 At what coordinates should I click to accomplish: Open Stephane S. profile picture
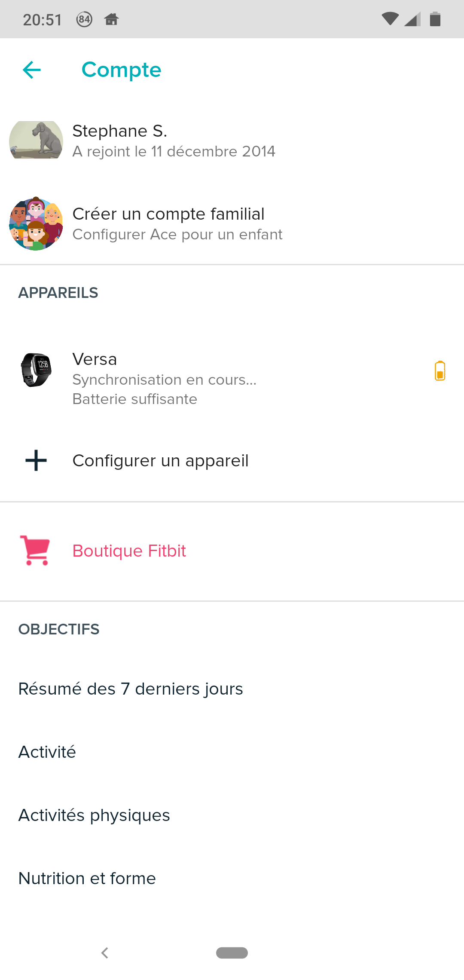point(36,140)
